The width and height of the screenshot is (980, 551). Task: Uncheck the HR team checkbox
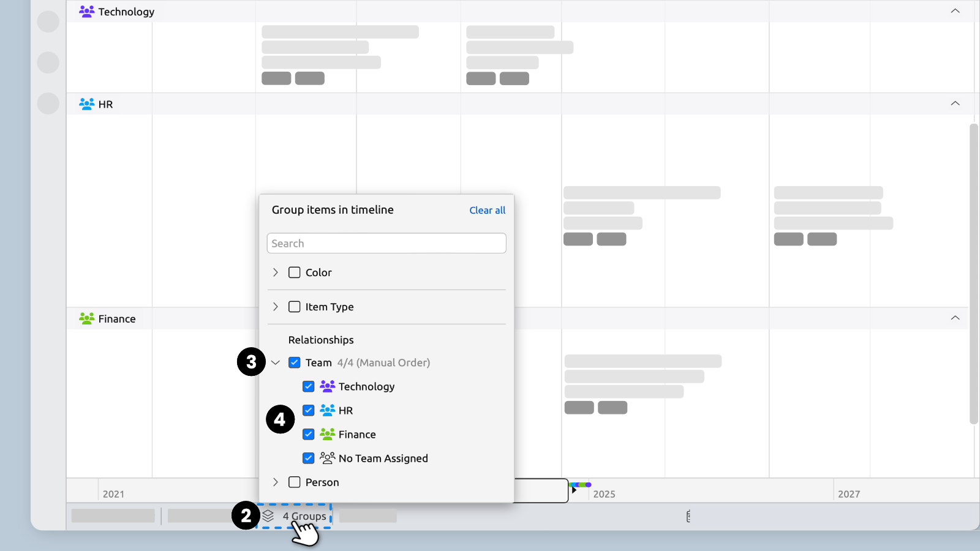309,410
